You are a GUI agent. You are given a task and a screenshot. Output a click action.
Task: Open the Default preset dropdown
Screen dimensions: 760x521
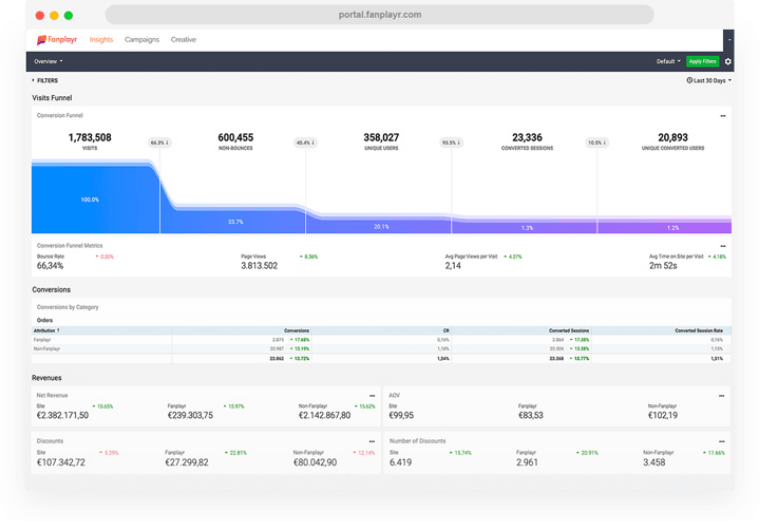click(x=668, y=61)
